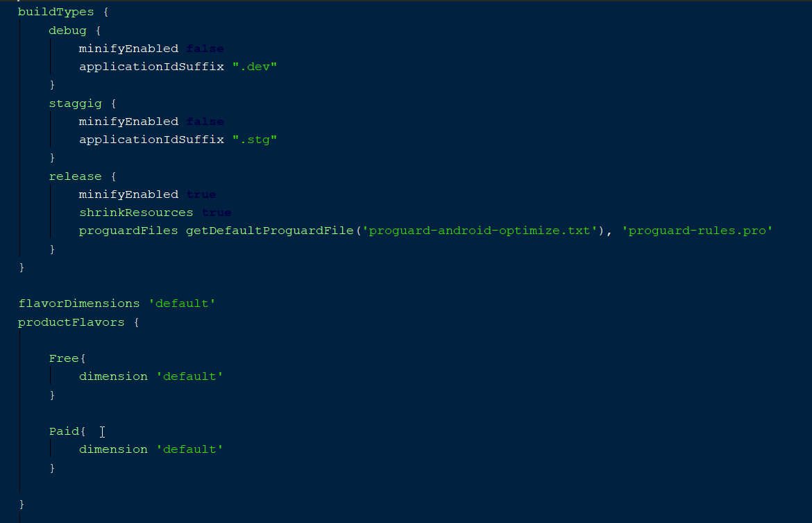Click 'proguard-android-optimize.txt' string
Image resolution: width=812 pixels, height=523 pixels.
tap(480, 231)
